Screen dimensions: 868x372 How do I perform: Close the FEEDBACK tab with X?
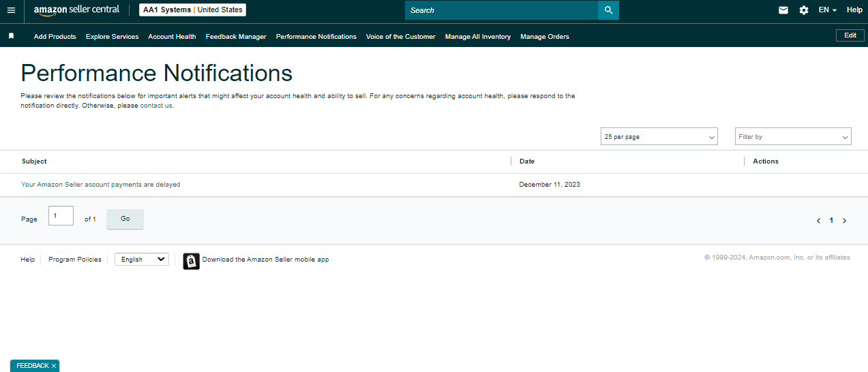[x=54, y=366]
